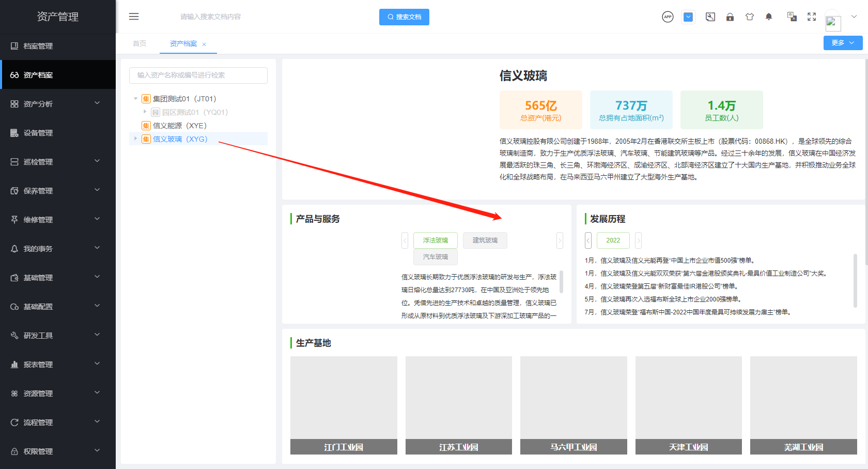Click the blue dropdown square icon in header
868x469 pixels.
coord(688,17)
